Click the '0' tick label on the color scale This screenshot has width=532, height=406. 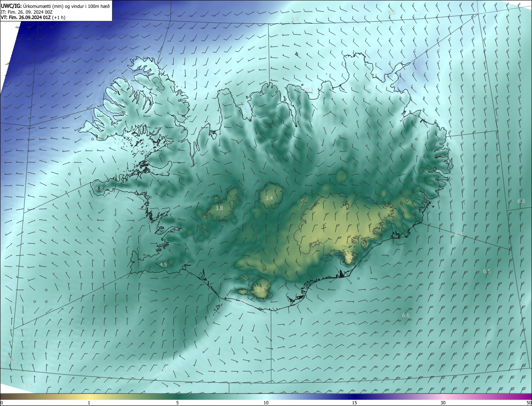[2, 403]
